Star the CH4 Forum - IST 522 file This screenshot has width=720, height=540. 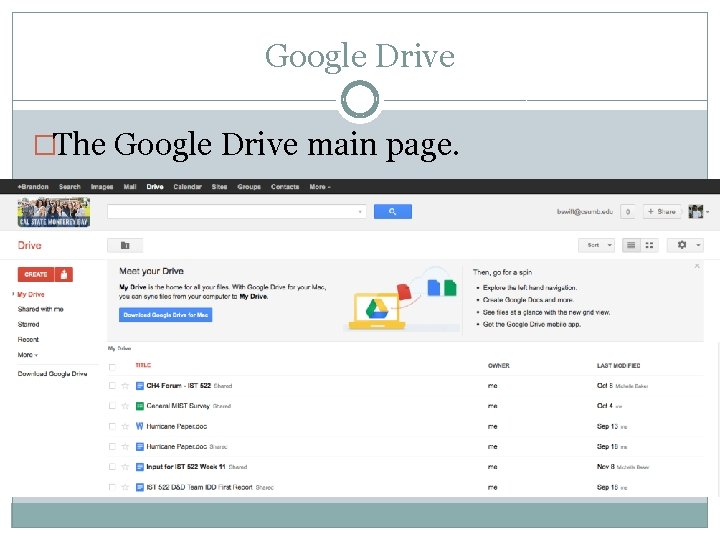point(125,386)
